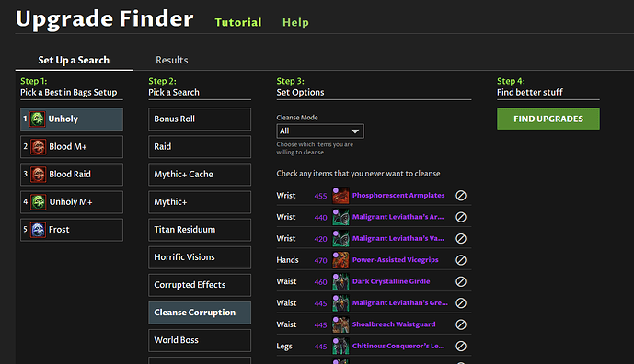Click the Legs slot label
Image resolution: width=634 pixels, height=364 pixels.
(x=284, y=347)
